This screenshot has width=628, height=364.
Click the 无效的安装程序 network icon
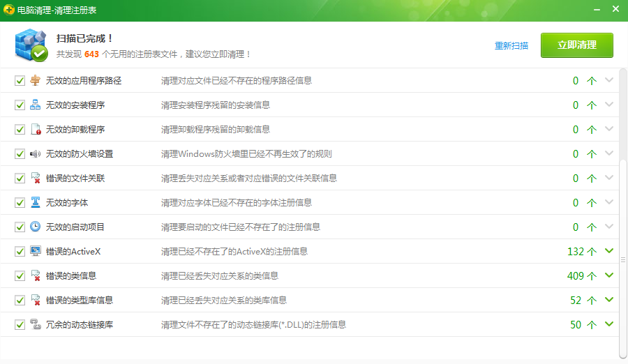click(36, 105)
